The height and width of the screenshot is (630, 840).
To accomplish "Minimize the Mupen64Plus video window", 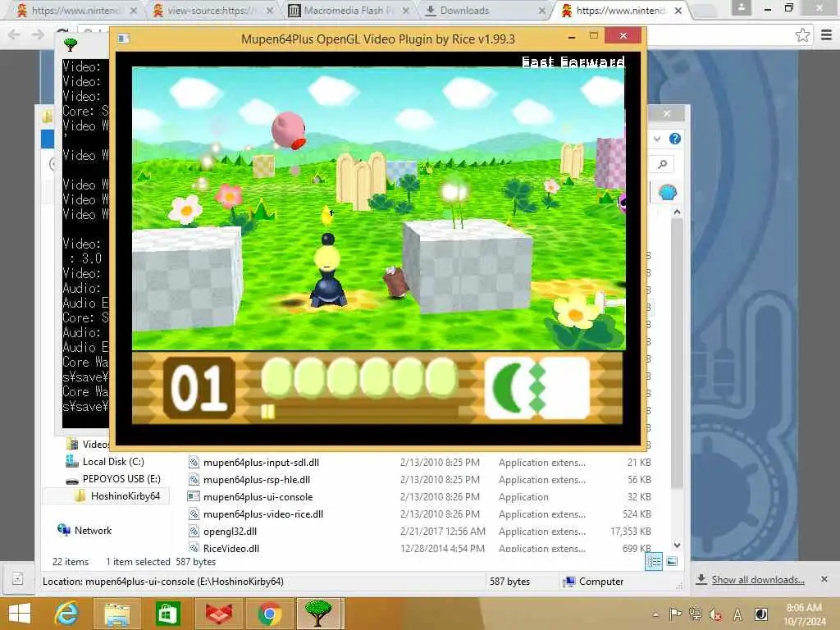I will [x=572, y=37].
